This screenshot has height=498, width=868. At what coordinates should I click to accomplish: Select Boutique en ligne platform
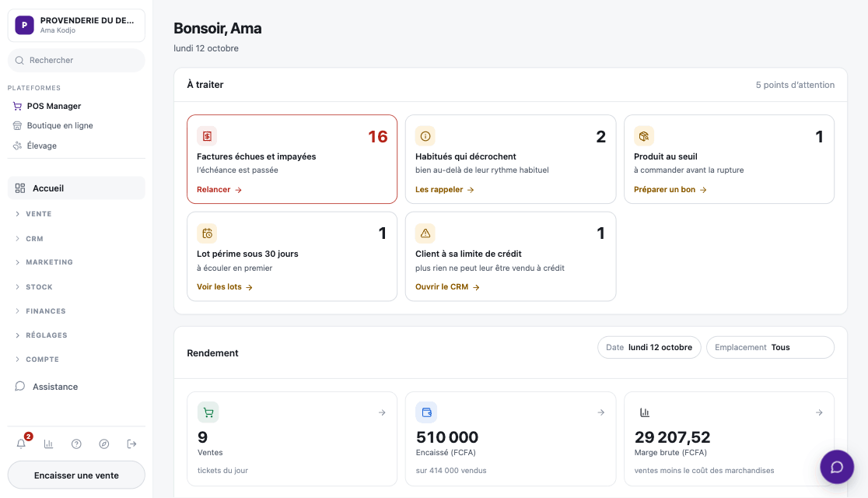point(76,126)
